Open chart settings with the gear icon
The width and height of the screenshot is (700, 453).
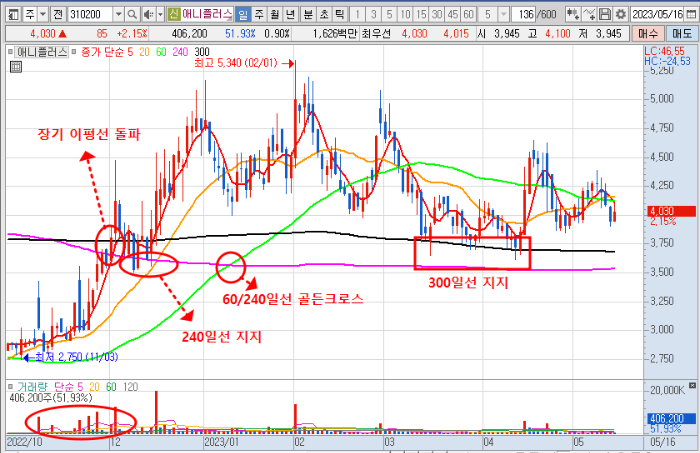point(621,15)
